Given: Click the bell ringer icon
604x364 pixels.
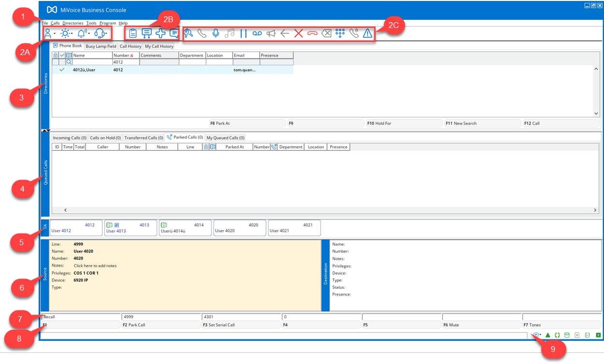Looking at the screenshot, I should [82, 33].
